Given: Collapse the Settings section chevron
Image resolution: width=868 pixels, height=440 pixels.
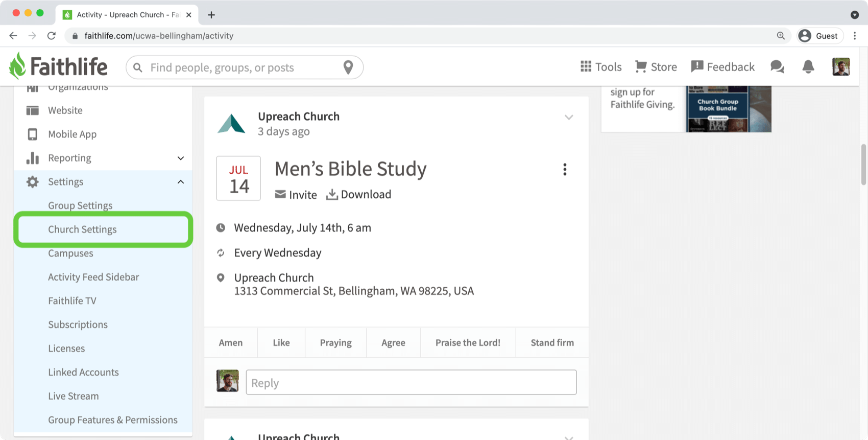Looking at the screenshot, I should click(x=181, y=182).
